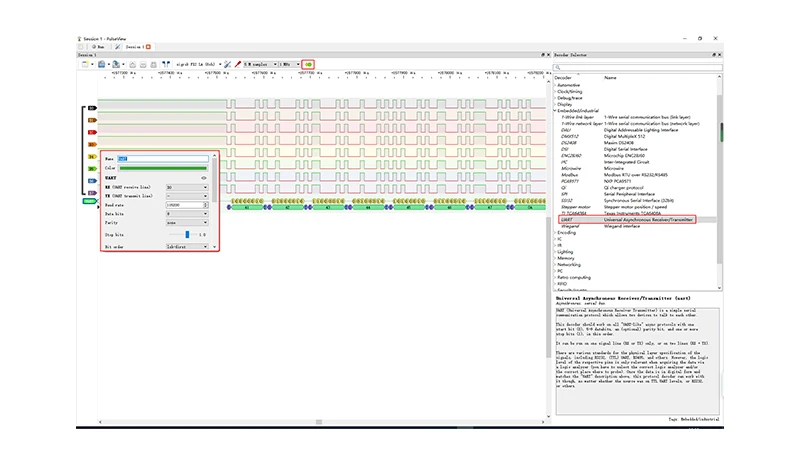Click the decoder Name input field
The image size is (800, 470).
[160, 159]
